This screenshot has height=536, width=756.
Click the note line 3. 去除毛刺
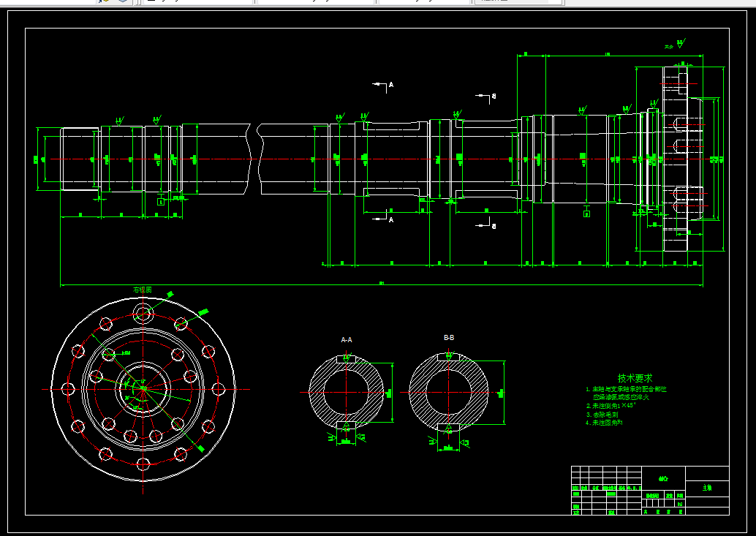point(602,415)
